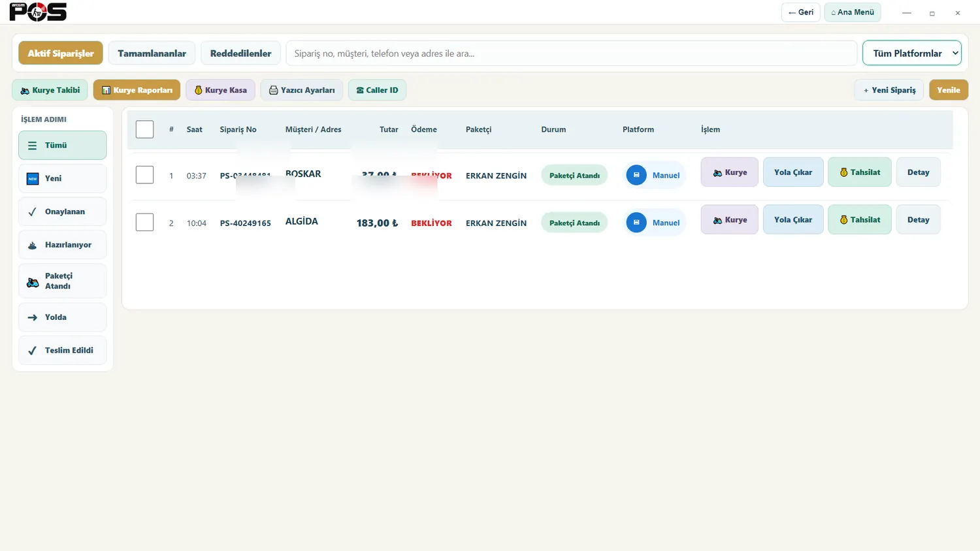This screenshot has height=551, width=980.
Task: Assign Kurye for BOSKAR order
Action: (x=730, y=172)
